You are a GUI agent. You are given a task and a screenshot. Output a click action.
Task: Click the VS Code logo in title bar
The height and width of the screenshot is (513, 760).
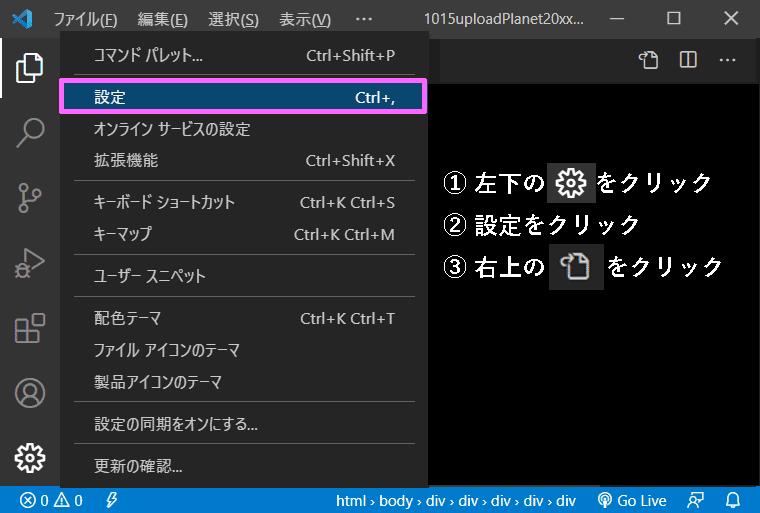pos(22,19)
